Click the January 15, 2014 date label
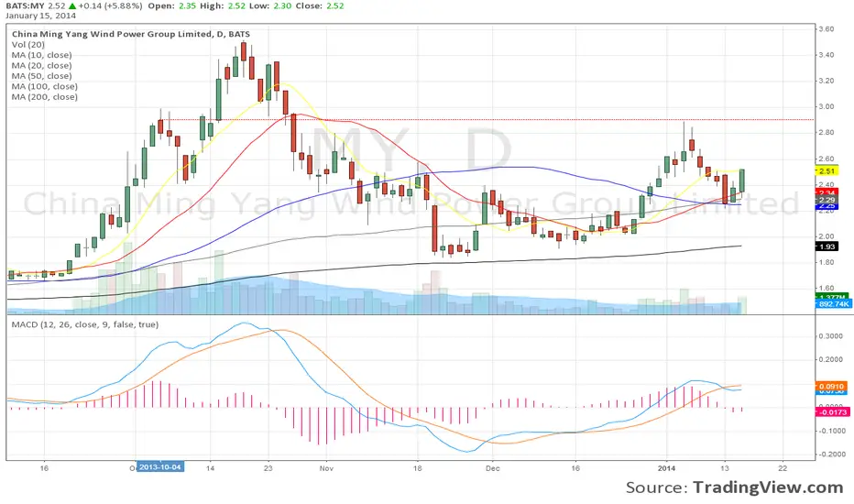Screen dimensions: 854x504 coord(41,16)
